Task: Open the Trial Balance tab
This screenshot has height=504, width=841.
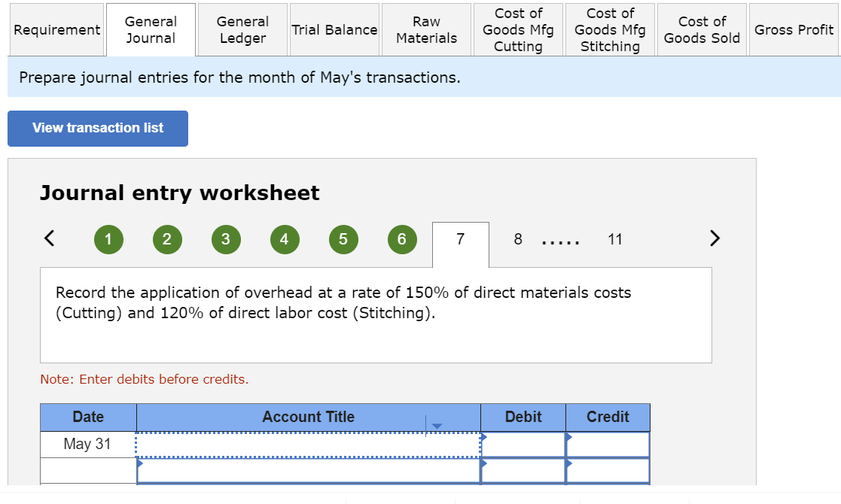Action: [334, 29]
